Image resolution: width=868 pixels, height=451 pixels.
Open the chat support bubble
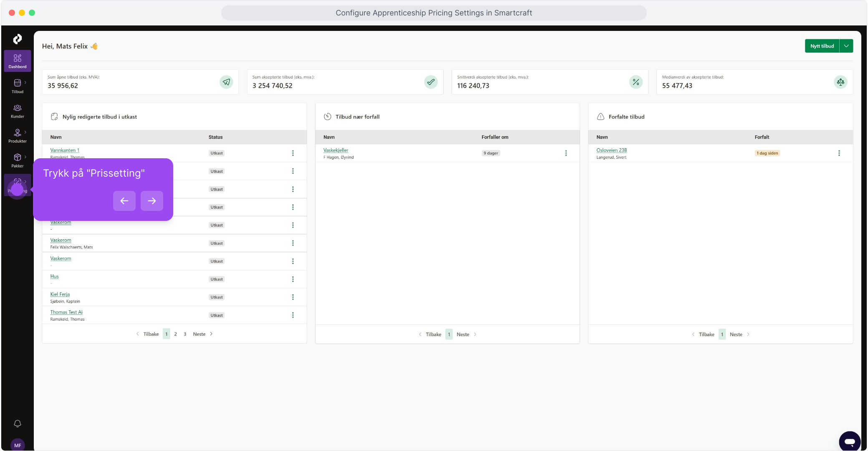850,441
